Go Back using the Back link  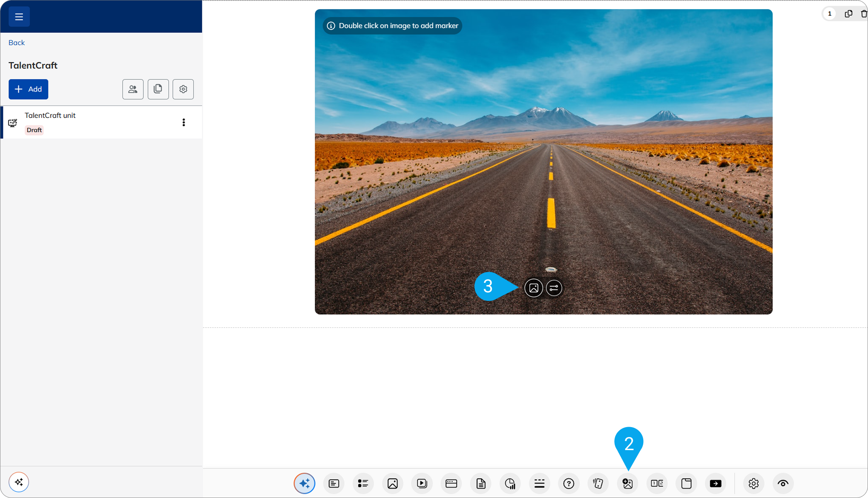point(17,43)
